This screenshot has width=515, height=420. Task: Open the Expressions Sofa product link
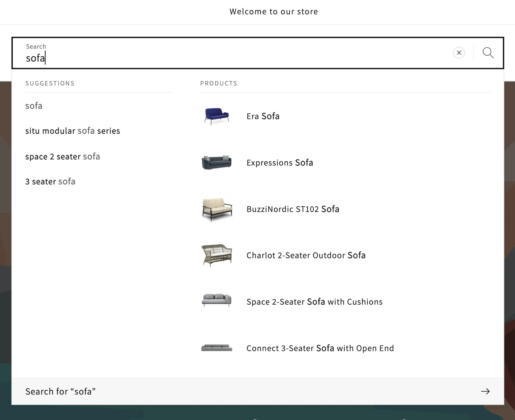(x=280, y=162)
